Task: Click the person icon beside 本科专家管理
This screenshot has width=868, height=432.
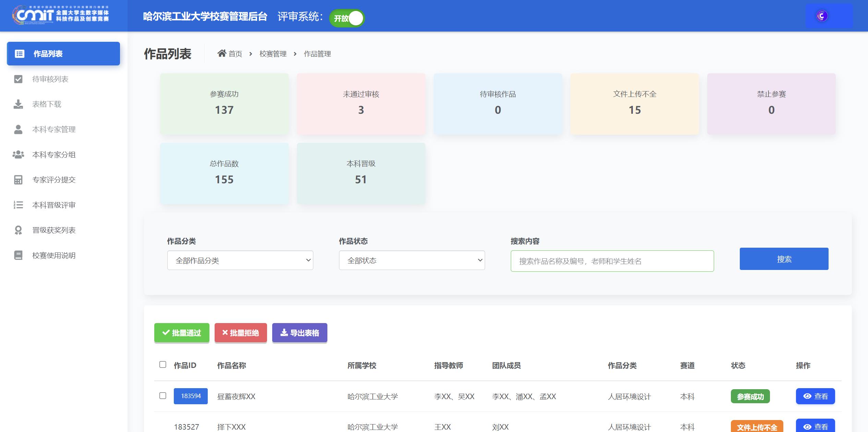Action: pyautogui.click(x=18, y=129)
